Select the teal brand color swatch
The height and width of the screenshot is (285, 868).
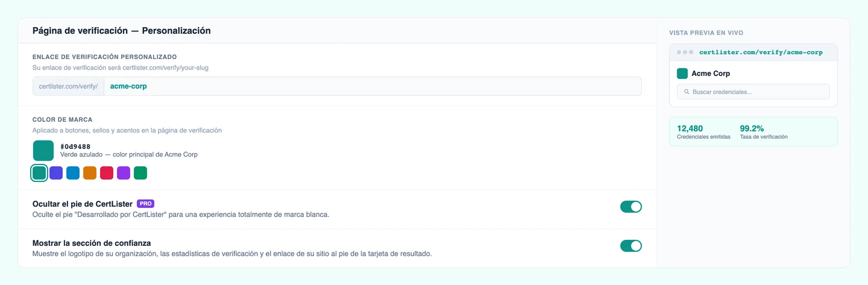tap(39, 173)
